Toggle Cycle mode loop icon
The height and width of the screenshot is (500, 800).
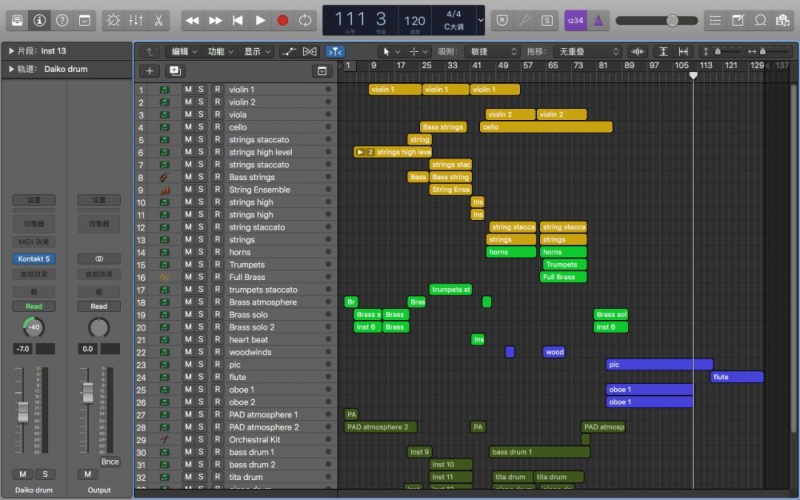[x=305, y=20]
